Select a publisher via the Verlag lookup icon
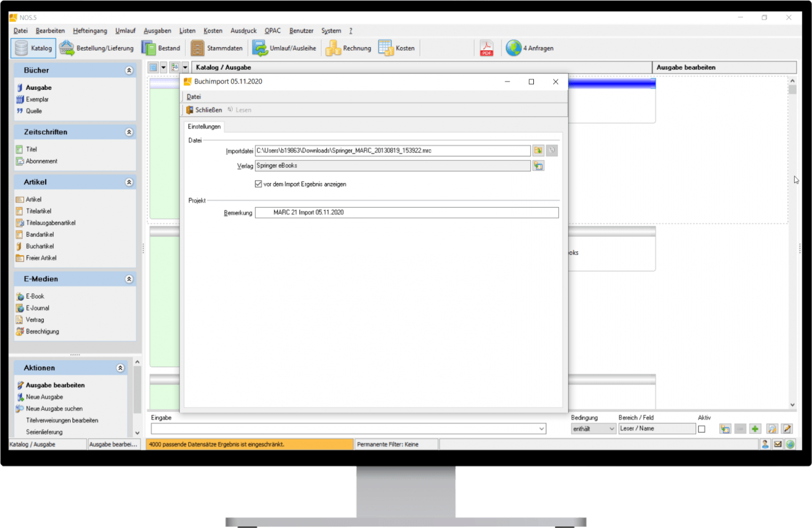The image size is (812, 528). pyautogui.click(x=538, y=166)
